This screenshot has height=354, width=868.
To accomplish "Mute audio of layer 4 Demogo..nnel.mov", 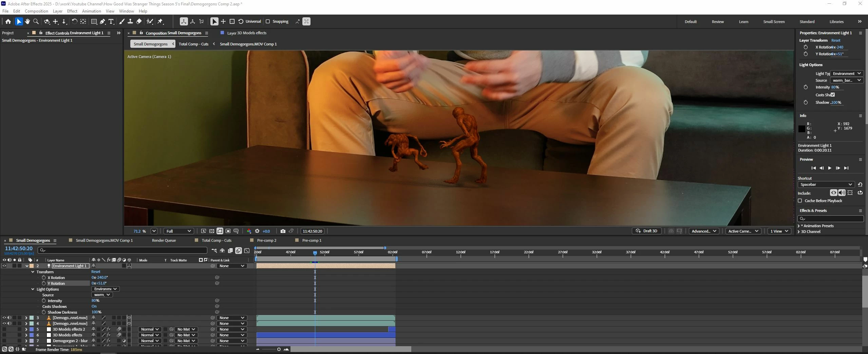I will (x=10, y=323).
